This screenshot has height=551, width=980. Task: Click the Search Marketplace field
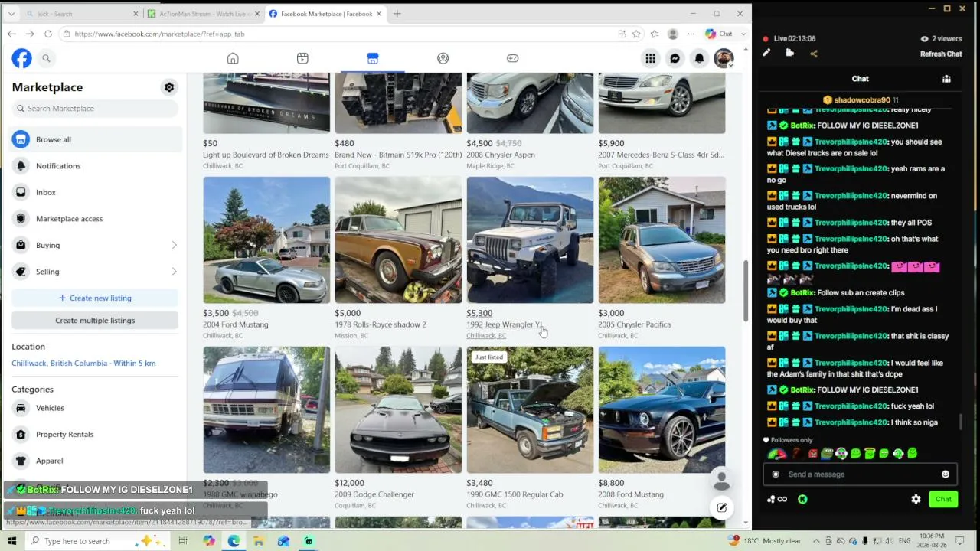click(x=95, y=109)
